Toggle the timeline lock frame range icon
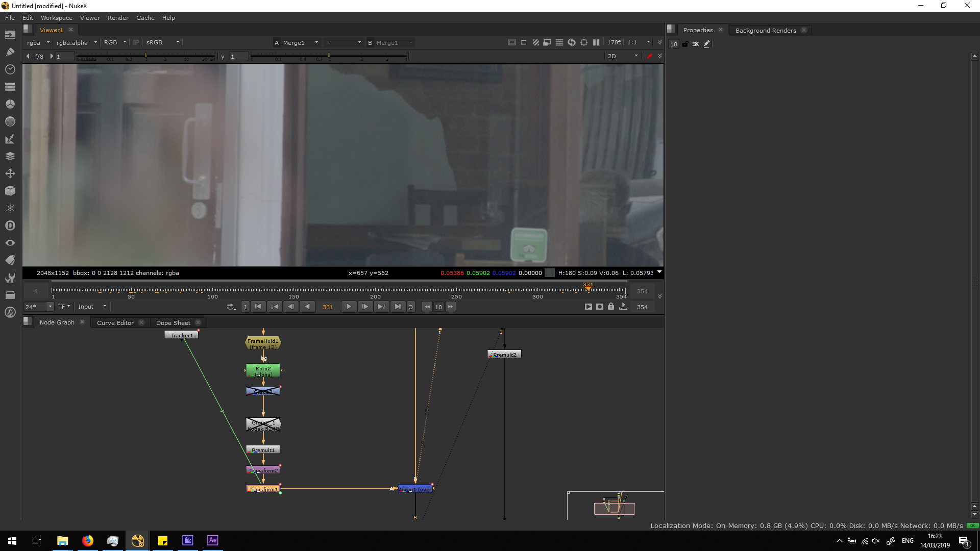Screen dimensions: 980x551 (x=611, y=307)
